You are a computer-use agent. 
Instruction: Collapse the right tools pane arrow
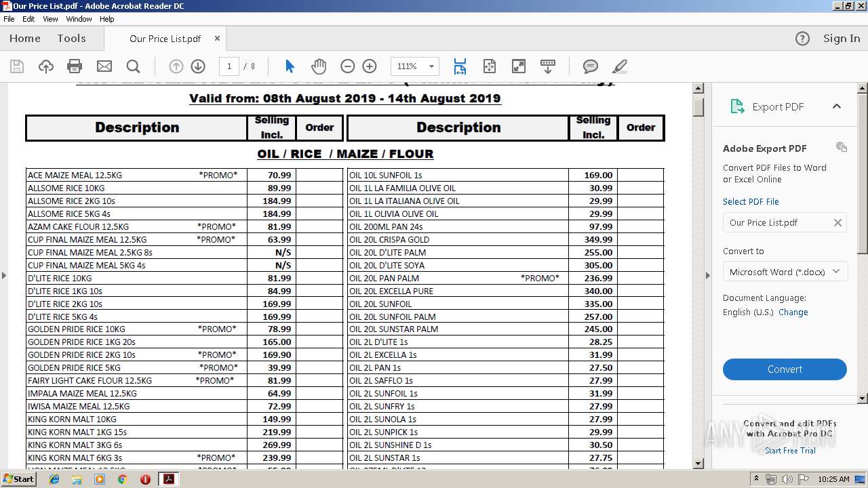[x=708, y=275]
